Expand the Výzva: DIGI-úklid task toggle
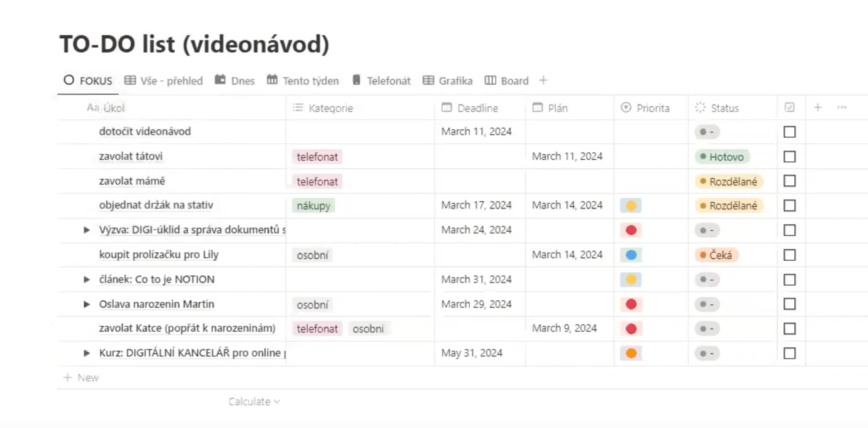868x428 pixels. pos(86,230)
